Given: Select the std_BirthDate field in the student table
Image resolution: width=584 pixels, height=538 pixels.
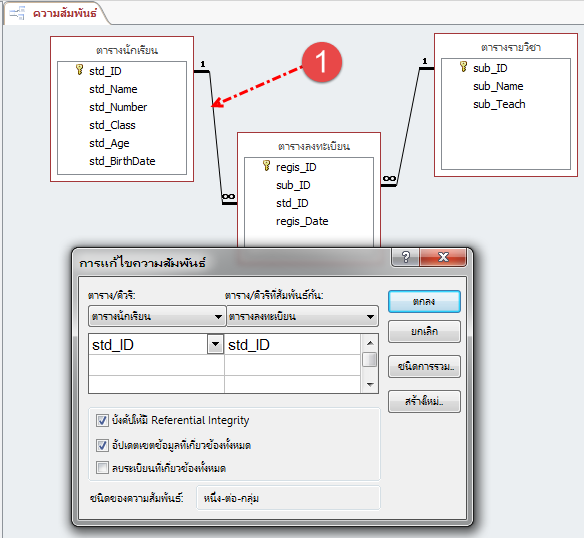Looking at the screenshot, I should pyautogui.click(x=122, y=161).
